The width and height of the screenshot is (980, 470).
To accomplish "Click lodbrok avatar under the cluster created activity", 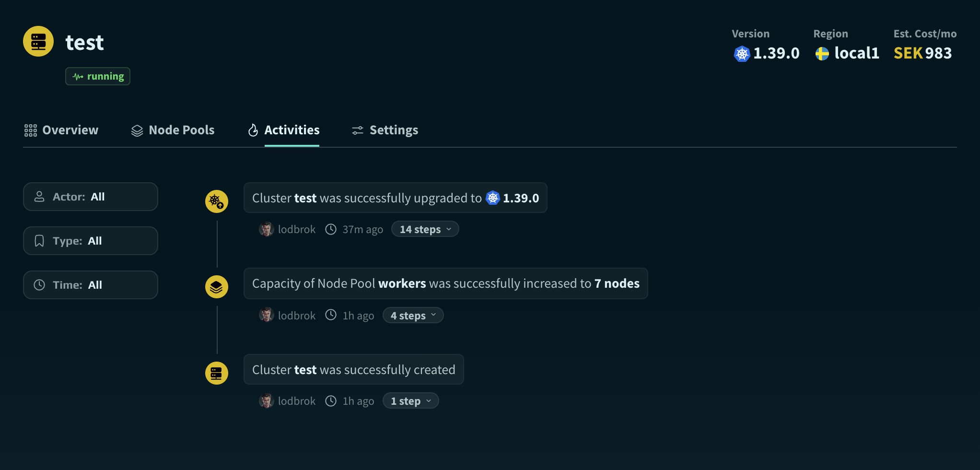I will click(267, 401).
